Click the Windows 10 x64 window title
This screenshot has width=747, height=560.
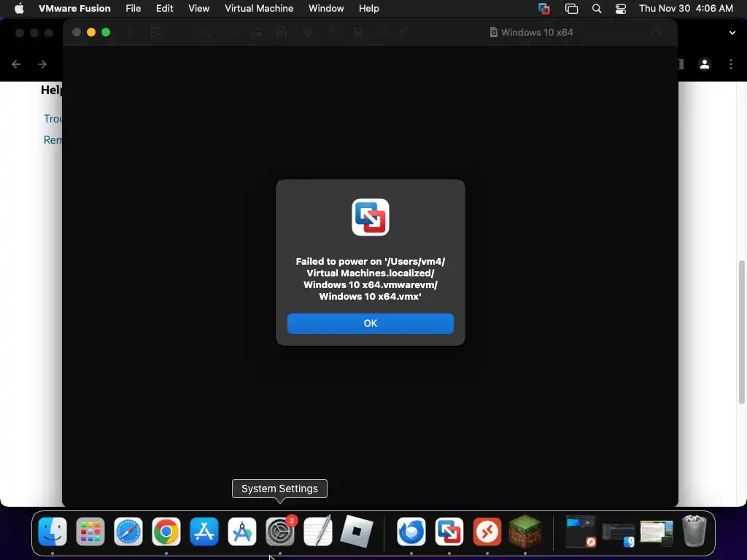point(537,32)
